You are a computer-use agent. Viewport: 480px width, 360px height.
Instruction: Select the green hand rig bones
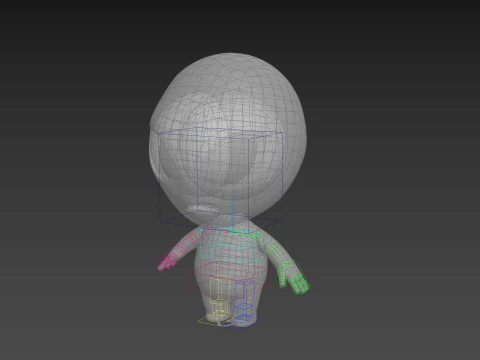(x=294, y=278)
